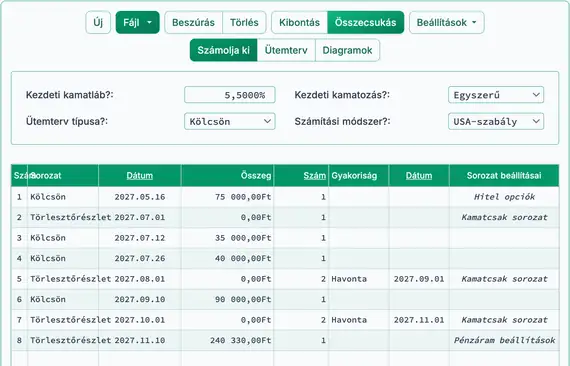The image size is (570, 366).
Task: Click the amount 40 000,00Ft
Action: 243,258
